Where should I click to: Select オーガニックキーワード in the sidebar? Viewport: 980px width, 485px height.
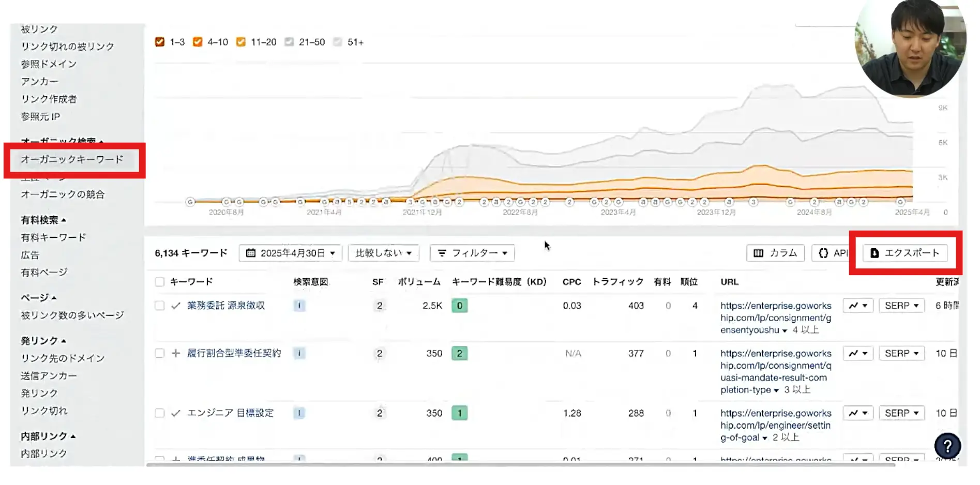click(x=72, y=159)
